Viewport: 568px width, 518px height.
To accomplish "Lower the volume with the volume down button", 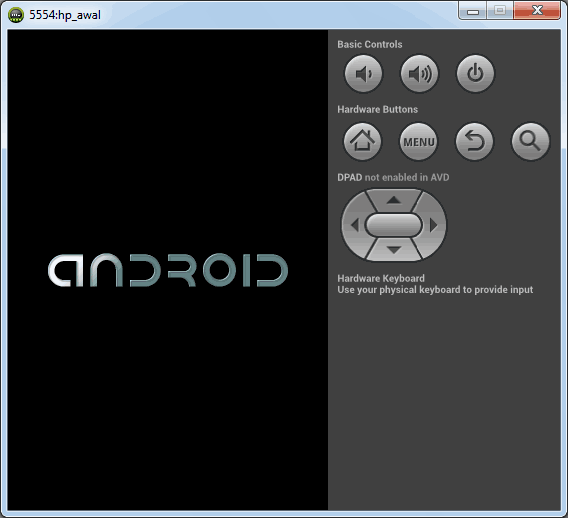I will (363, 74).
